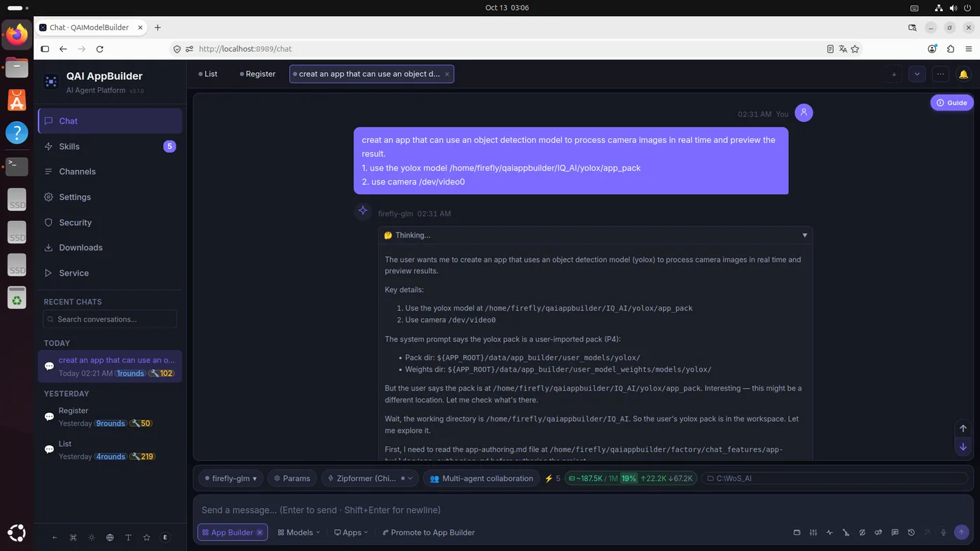Toggle Multi-agent collaboration mode
This screenshot has width=980, height=551.
point(481,478)
